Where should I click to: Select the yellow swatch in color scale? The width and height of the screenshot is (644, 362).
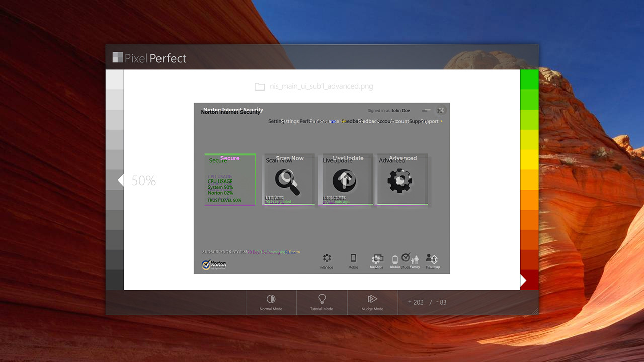(529, 159)
